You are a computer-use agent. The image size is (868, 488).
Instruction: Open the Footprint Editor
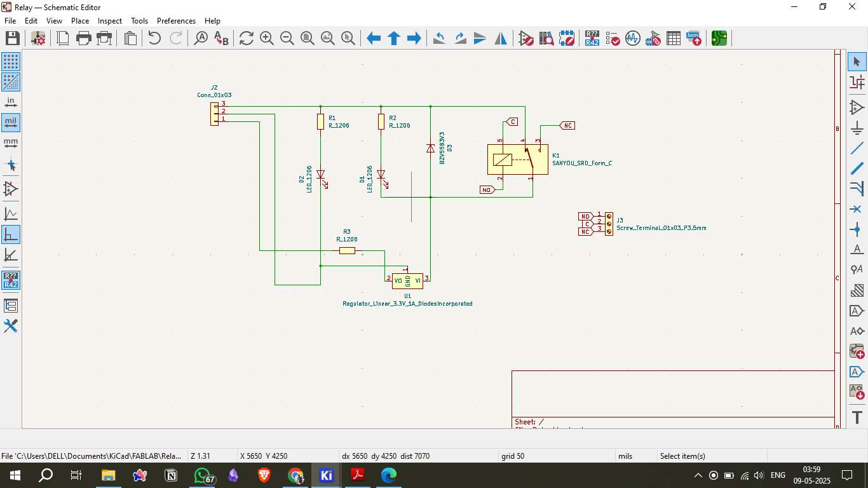pos(567,38)
